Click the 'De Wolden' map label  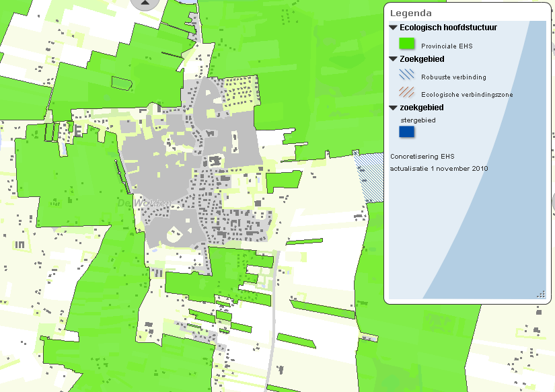click(144, 203)
